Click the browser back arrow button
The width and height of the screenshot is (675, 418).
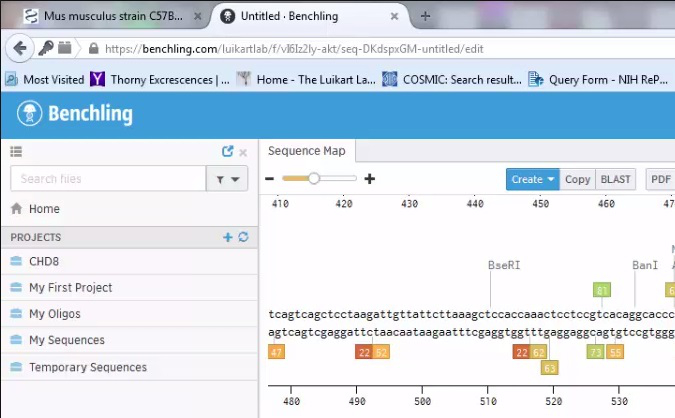pos(20,48)
